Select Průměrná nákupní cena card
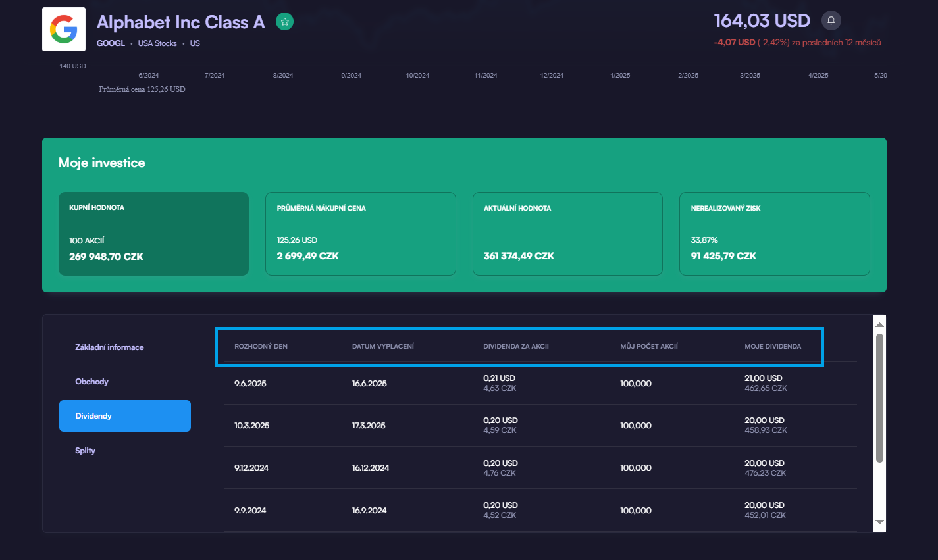 (360, 234)
